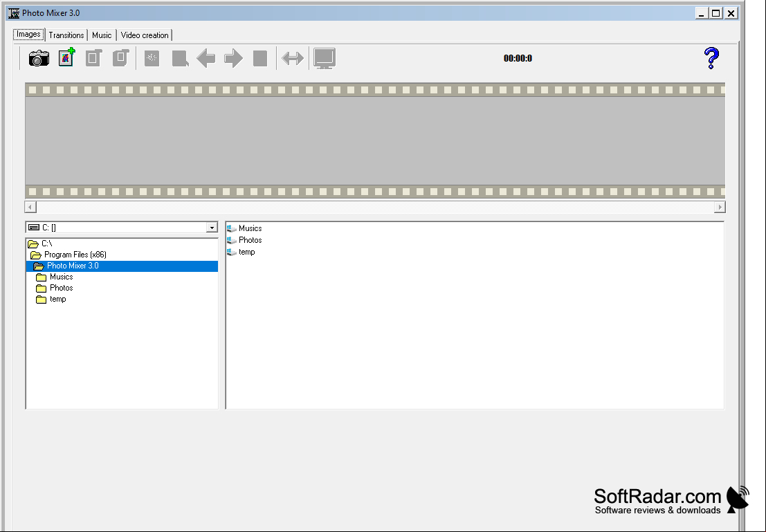
Task: Select Photos folder in the folder tree
Action: 122,288
